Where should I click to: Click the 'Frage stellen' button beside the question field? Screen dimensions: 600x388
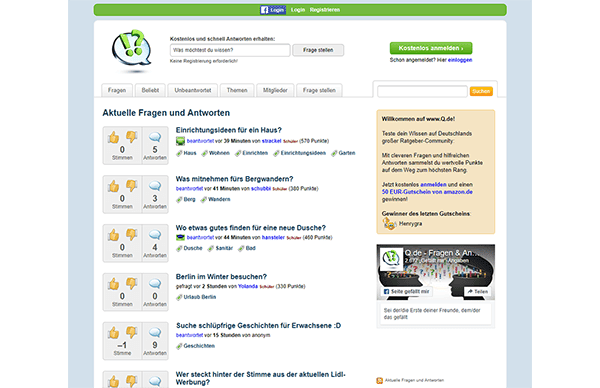(x=318, y=50)
